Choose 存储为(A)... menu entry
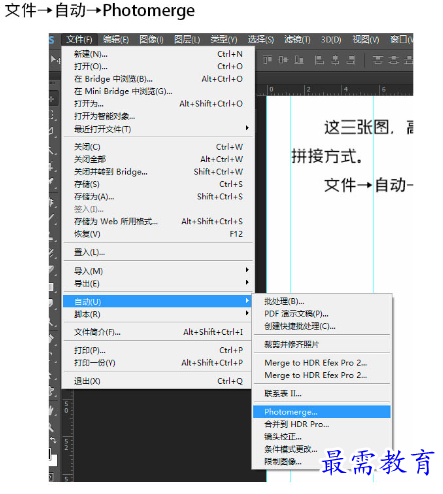Image resolution: width=443 pixels, height=494 pixels. pos(157,197)
